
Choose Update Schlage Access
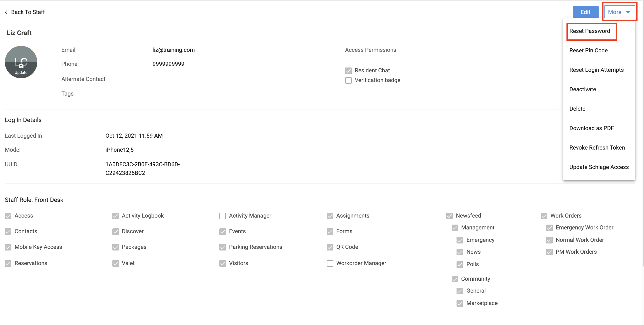[x=599, y=167]
